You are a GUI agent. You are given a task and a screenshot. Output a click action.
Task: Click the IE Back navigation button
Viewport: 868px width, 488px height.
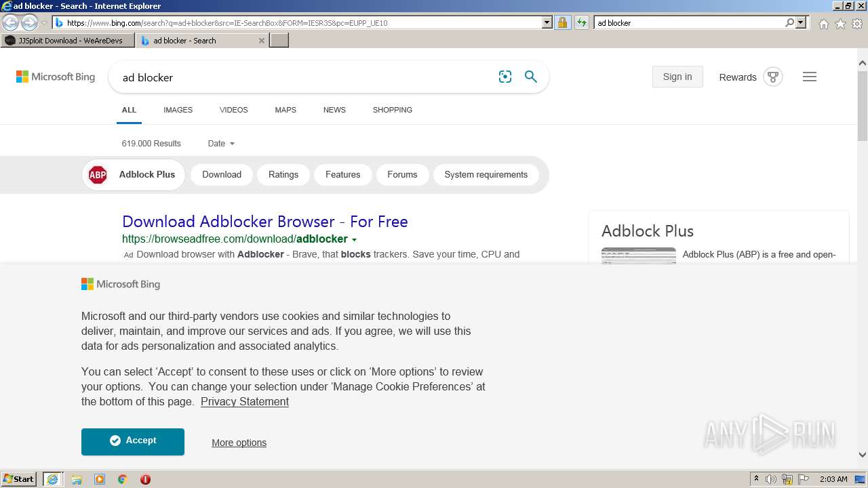tap(11, 22)
